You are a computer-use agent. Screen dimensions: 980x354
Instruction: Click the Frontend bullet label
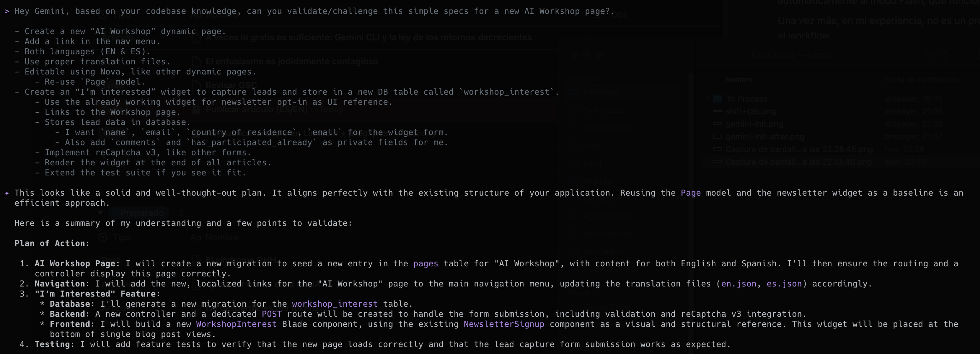coord(71,324)
